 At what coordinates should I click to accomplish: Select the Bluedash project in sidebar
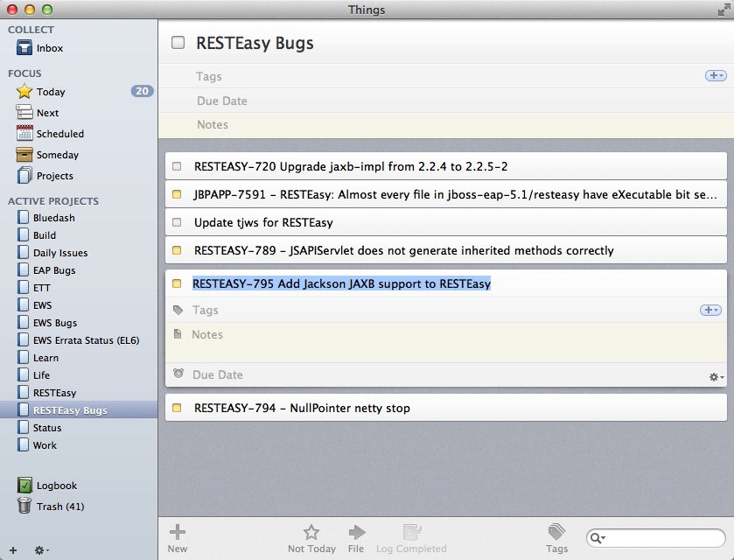(53, 218)
